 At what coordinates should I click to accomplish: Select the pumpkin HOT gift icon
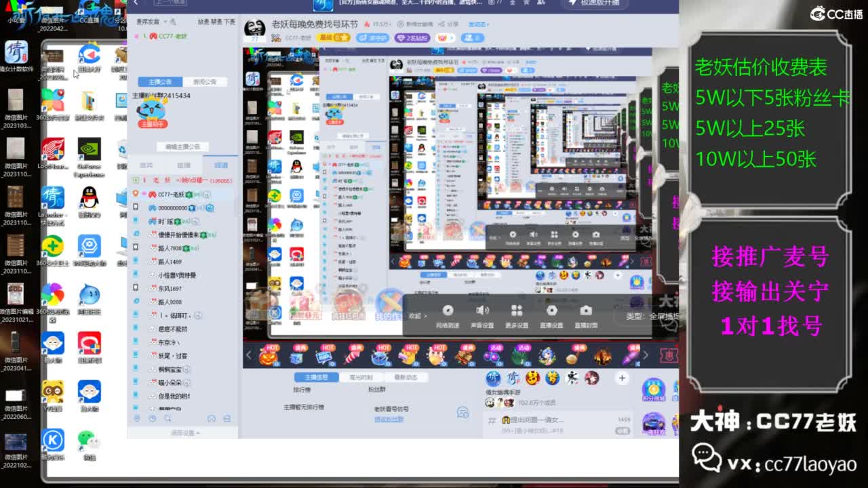[x=268, y=356]
